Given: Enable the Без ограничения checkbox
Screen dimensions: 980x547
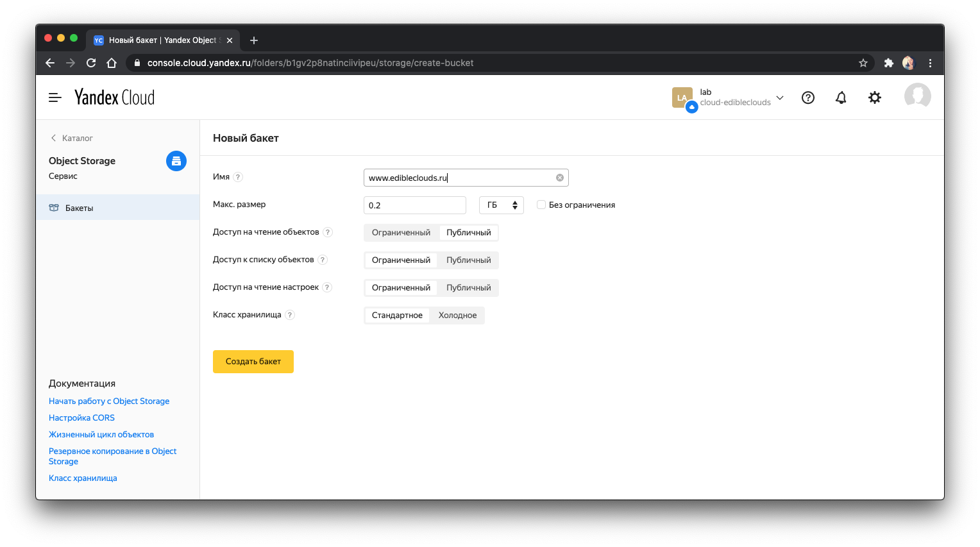Looking at the screenshot, I should pos(541,205).
